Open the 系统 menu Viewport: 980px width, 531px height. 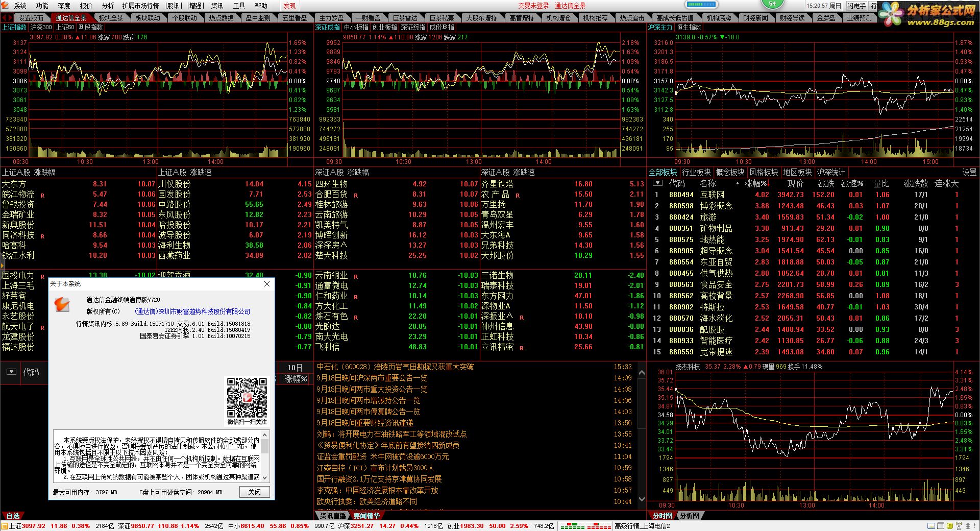coord(20,6)
